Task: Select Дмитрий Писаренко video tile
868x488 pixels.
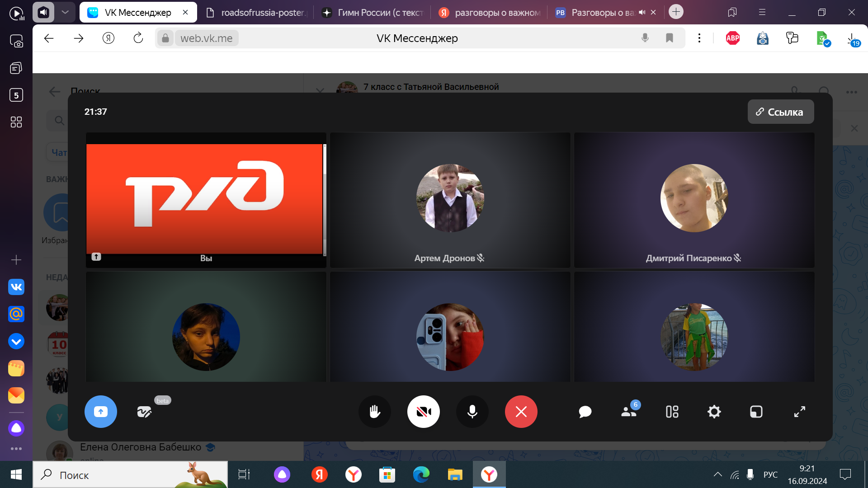Action: point(694,200)
